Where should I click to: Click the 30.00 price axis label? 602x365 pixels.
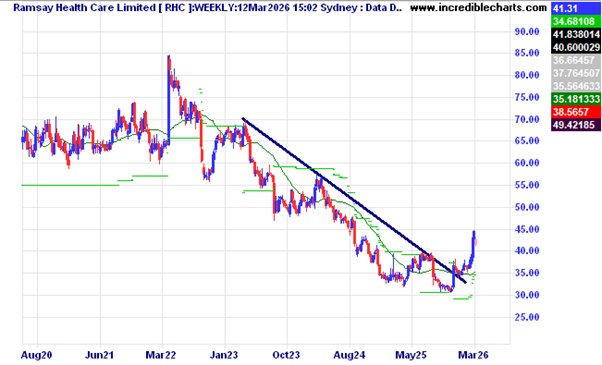point(527,295)
